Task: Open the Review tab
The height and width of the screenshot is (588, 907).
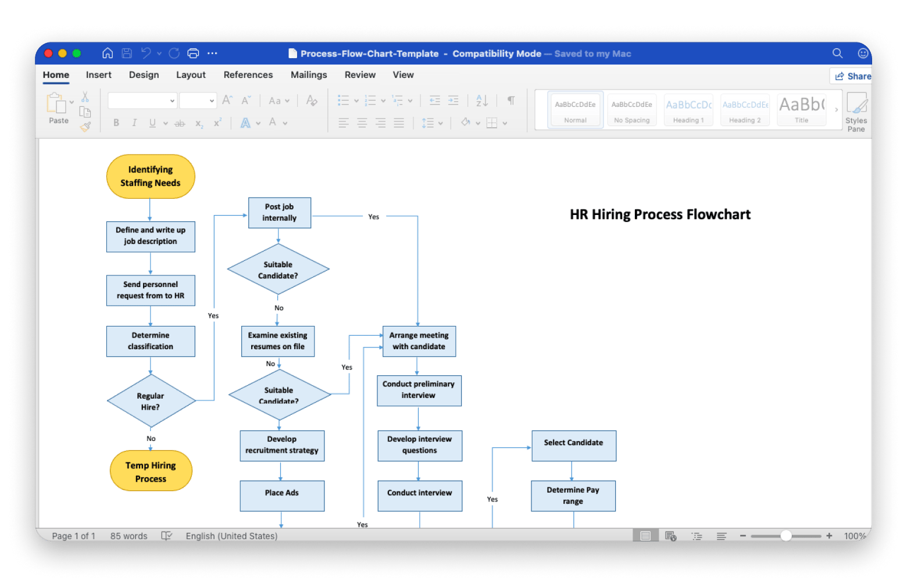Action: [x=360, y=75]
